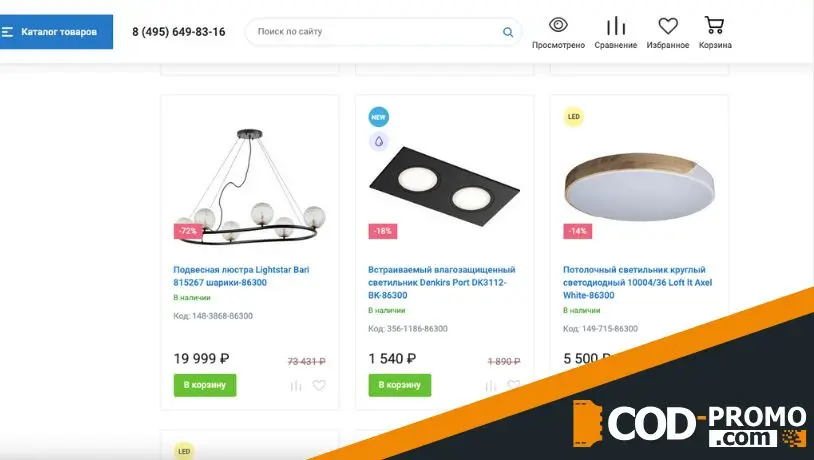Click the moisture-protection drop badge
The image size is (814, 460).
[378, 141]
